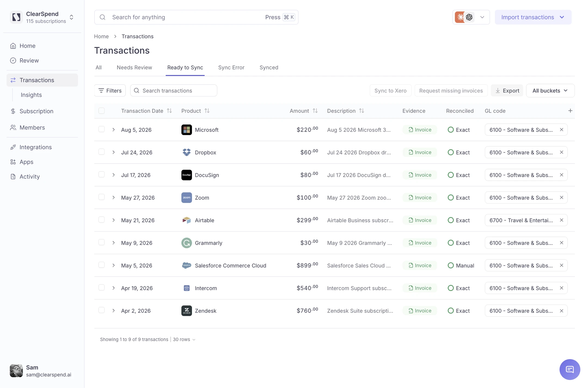
Task: Click the Invoice evidence badge for Dropbox
Action: coord(420,152)
